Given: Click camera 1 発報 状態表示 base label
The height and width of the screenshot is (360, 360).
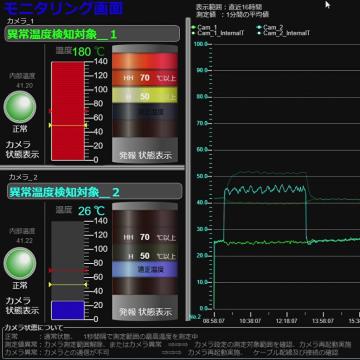Looking at the screenshot, I should point(145,155).
